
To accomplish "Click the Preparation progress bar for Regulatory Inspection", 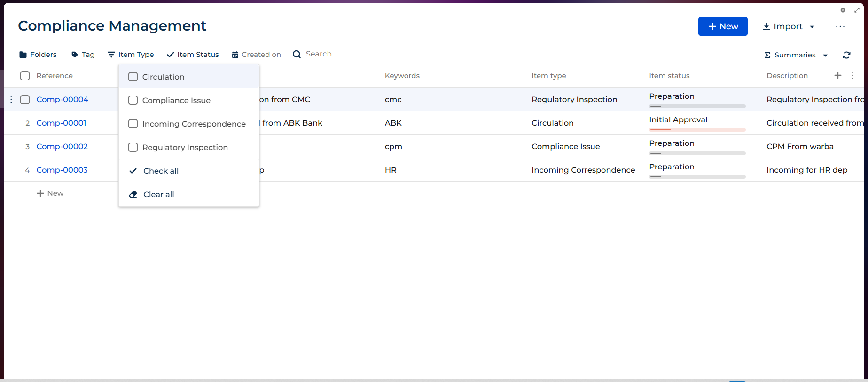I will 697,106.
